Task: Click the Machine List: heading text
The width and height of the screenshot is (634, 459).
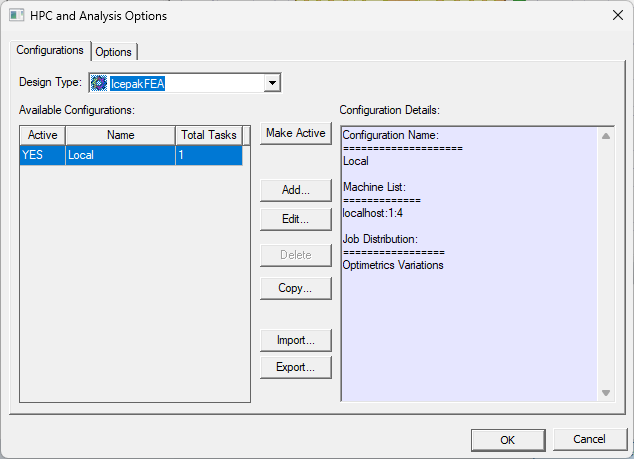Action: coord(374,187)
